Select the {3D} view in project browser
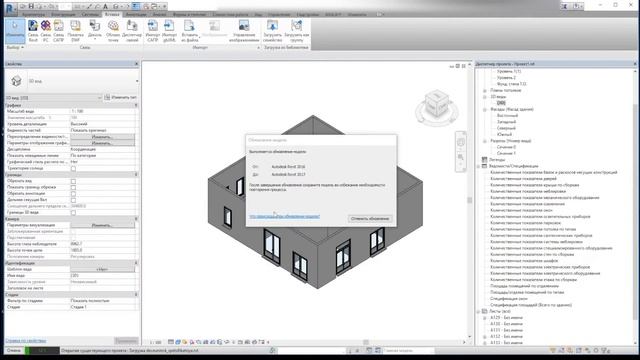This screenshot has width=640, height=360. [501, 103]
